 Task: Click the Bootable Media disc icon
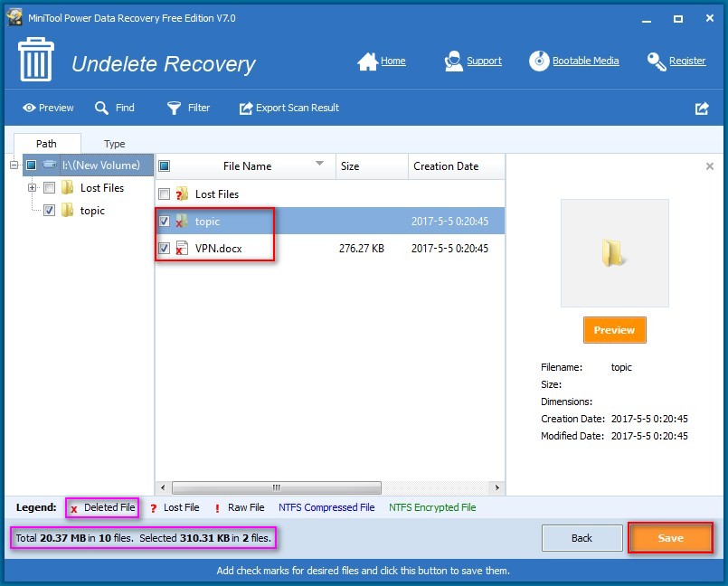[x=539, y=61]
